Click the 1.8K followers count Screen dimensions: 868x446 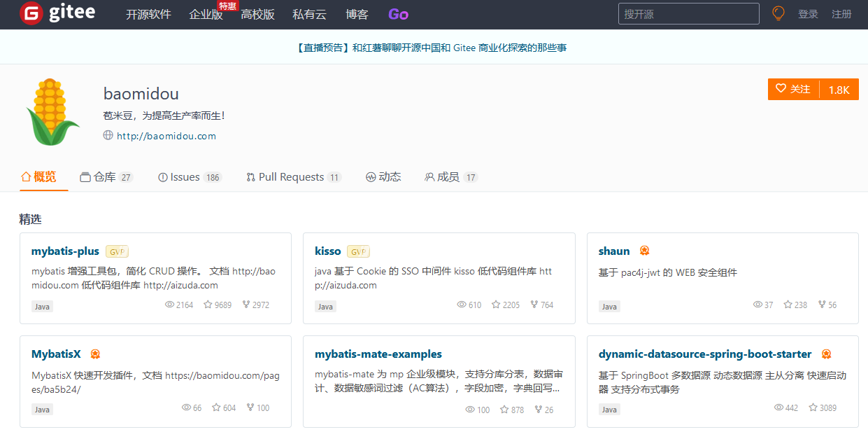[x=839, y=90]
